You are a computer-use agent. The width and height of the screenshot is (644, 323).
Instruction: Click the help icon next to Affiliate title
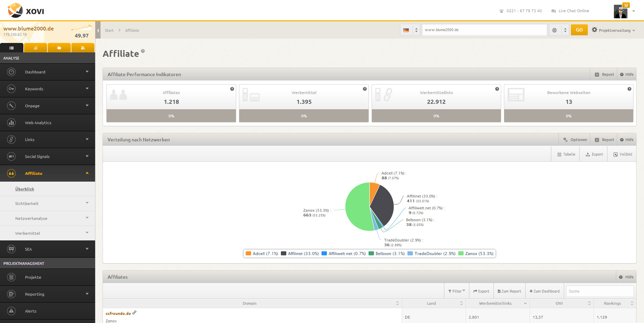click(x=143, y=51)
